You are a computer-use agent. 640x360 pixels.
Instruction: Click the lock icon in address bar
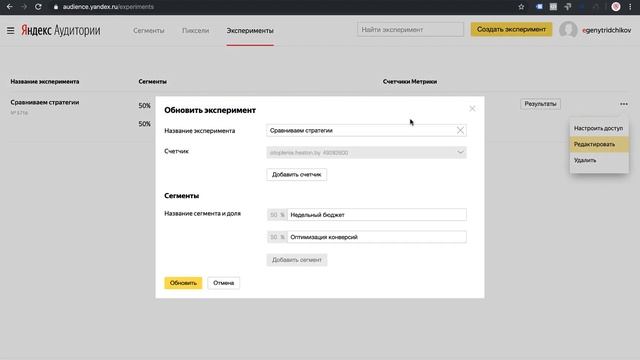point(56,7)
